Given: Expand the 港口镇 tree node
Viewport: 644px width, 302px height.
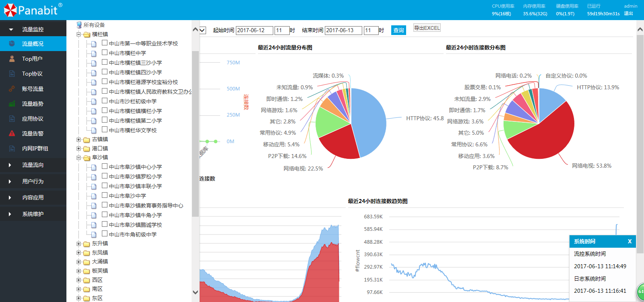Looking at the screenshot, I should point(79,149).
